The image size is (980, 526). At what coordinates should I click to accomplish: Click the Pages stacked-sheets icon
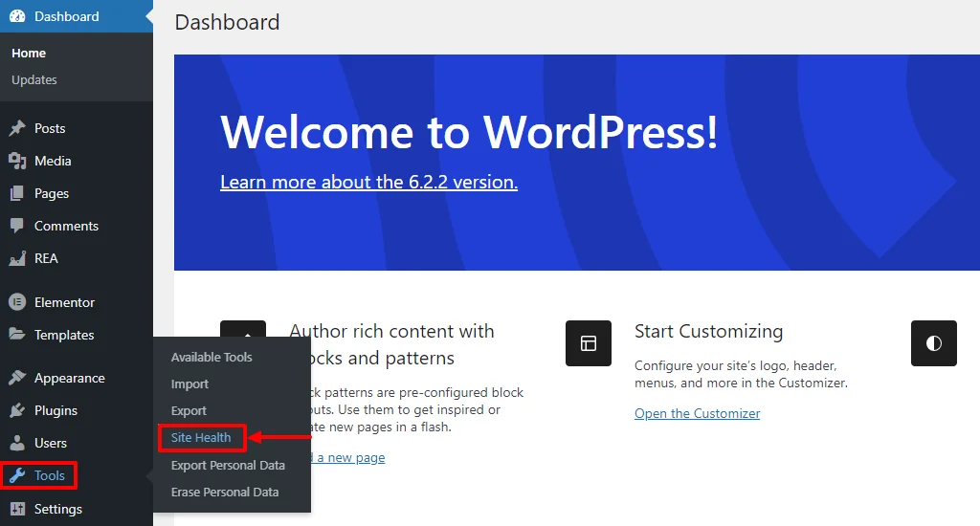(17, 193)
